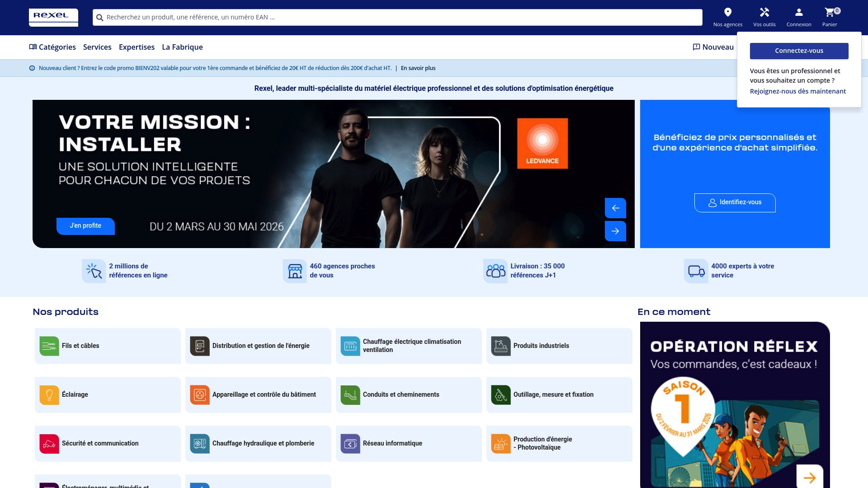Image resolution: width=868 pixels, height=488 pixels.
Task: Open Réseau informatique category
Action: pos(409,444)
